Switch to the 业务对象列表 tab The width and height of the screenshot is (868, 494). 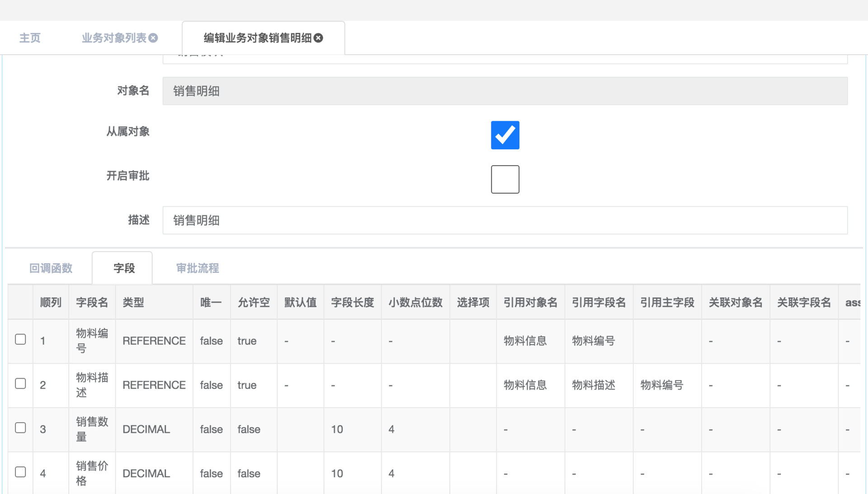click(114, 38)
